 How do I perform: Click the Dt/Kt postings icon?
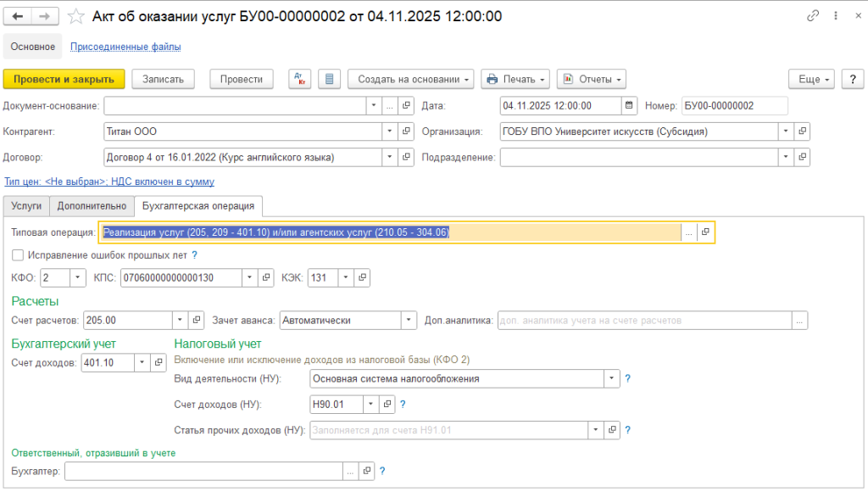(x=299, y=79)
